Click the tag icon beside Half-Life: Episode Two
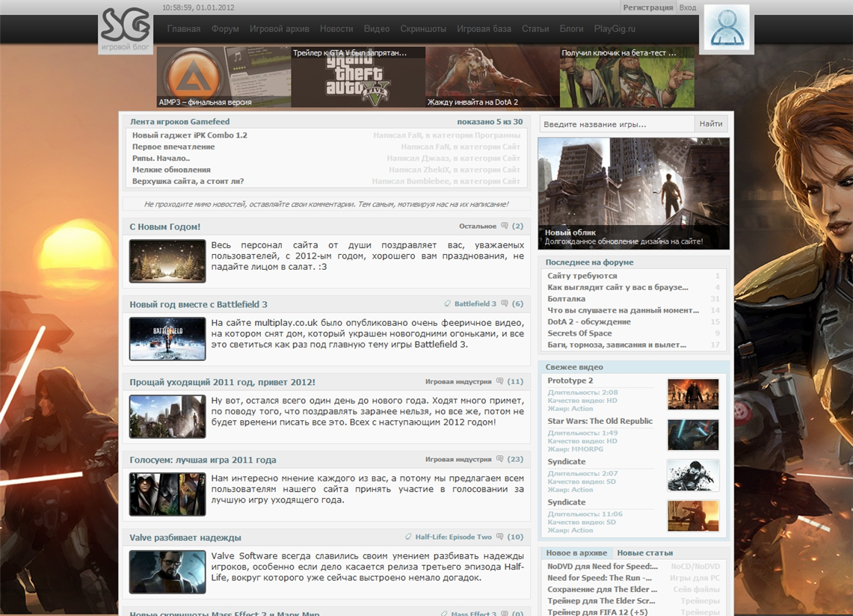This screenshot has height=616, width=853. (x=408, y=538)
